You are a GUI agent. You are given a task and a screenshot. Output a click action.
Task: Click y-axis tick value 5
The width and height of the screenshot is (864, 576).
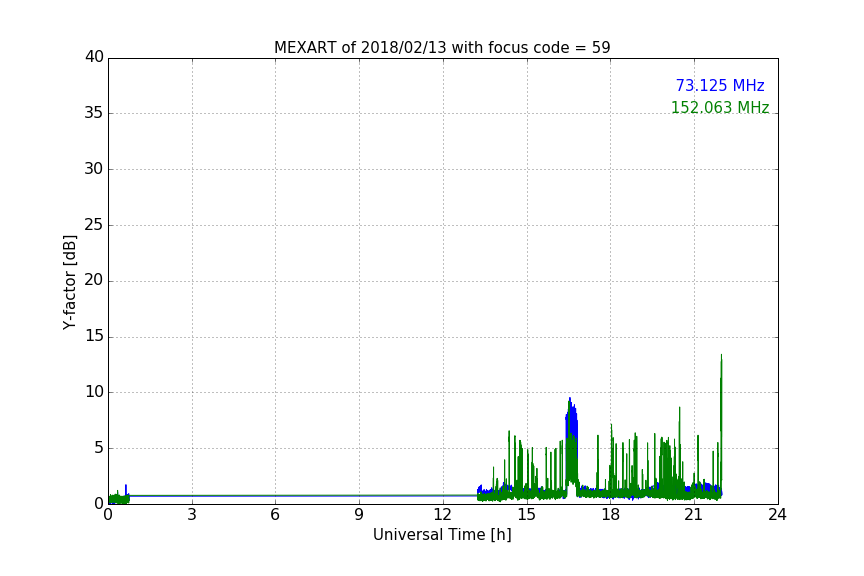click(99, 448)
